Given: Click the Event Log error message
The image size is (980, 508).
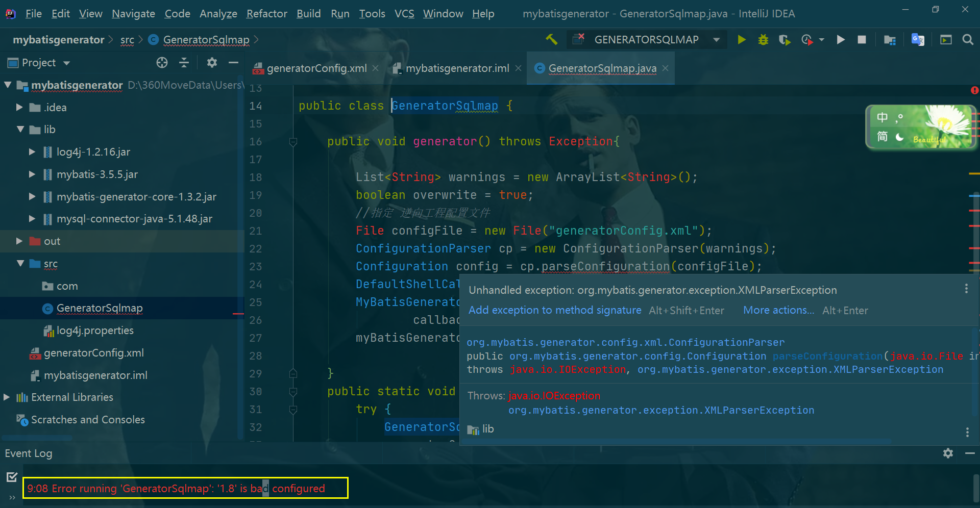Looking at the screenshot, I should (x=176, y=489).
